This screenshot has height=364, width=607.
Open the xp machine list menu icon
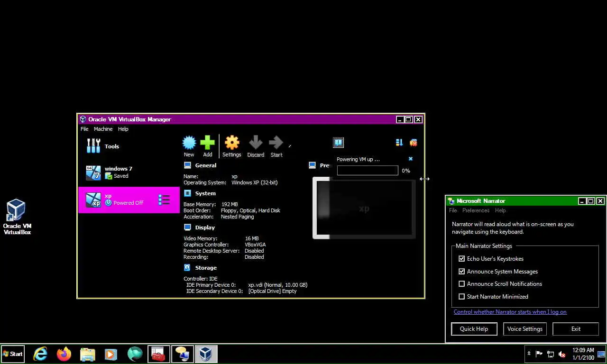pyautogui.click(x=164, y=200)
